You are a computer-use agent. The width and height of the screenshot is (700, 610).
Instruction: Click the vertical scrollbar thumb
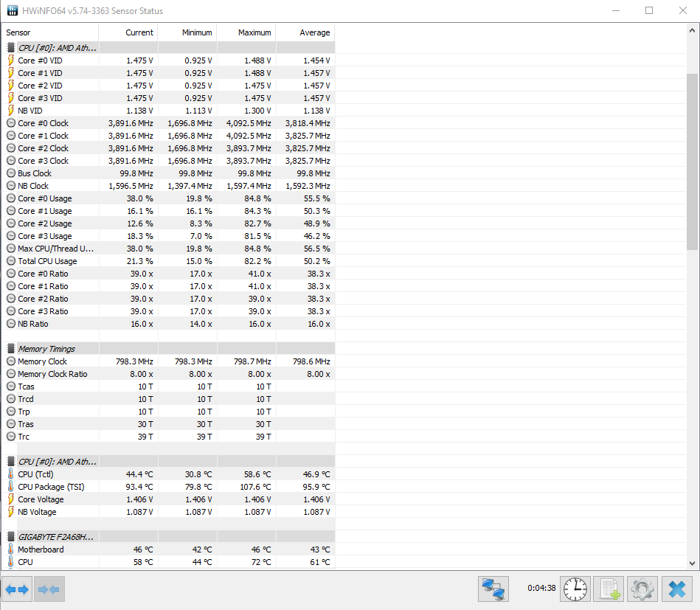[x=692, y=162]
